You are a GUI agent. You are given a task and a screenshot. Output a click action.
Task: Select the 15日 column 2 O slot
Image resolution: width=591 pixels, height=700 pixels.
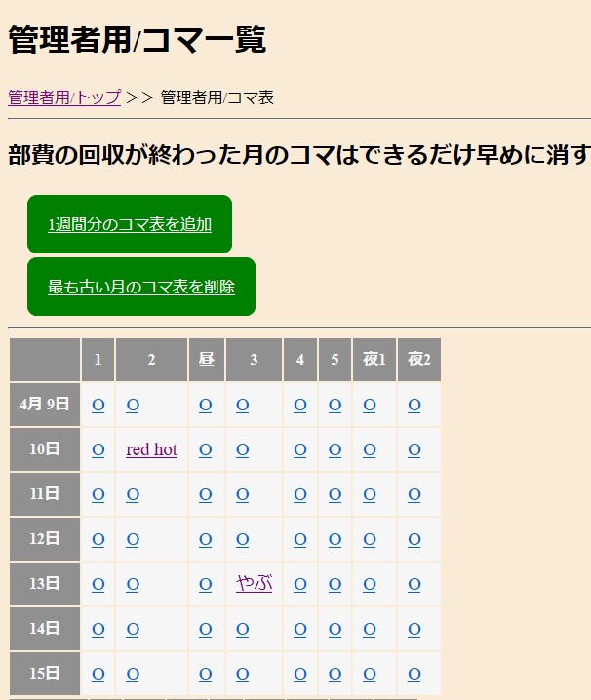(x=133, y=674)
